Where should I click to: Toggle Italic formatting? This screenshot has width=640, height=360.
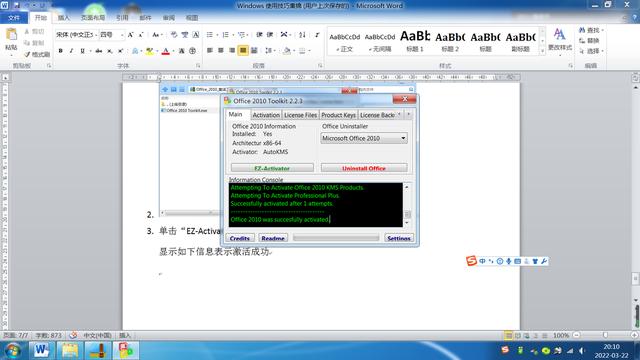click(x=71, y=51)
